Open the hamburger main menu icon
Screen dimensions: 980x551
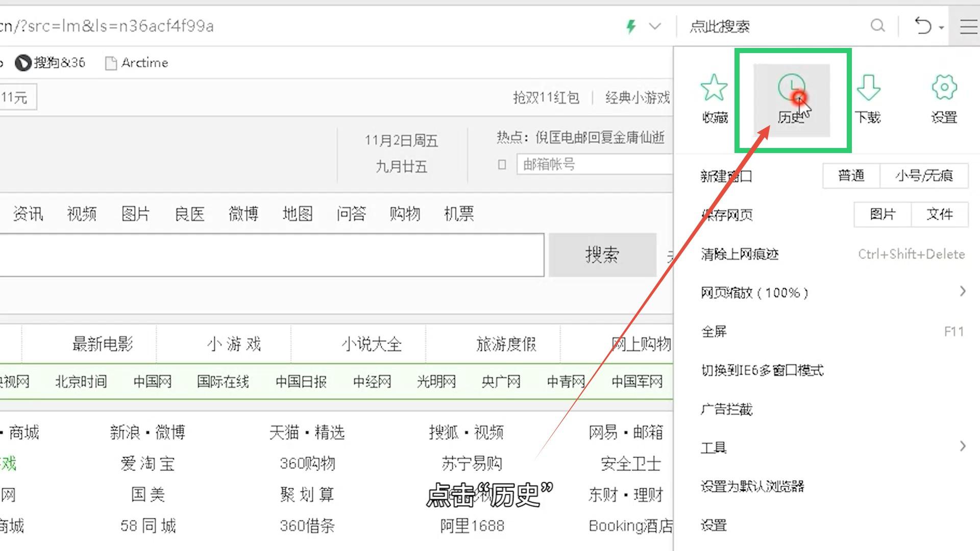[x=968, y=26]
